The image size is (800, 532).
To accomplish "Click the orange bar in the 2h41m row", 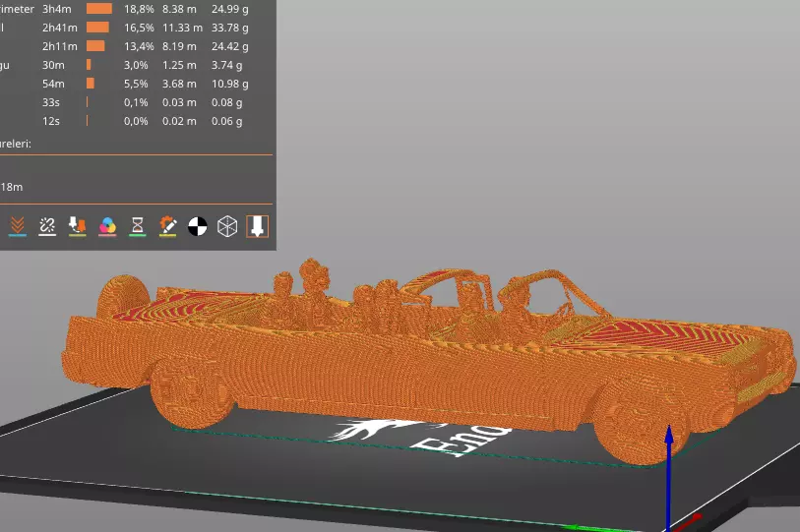I will 97,28.
